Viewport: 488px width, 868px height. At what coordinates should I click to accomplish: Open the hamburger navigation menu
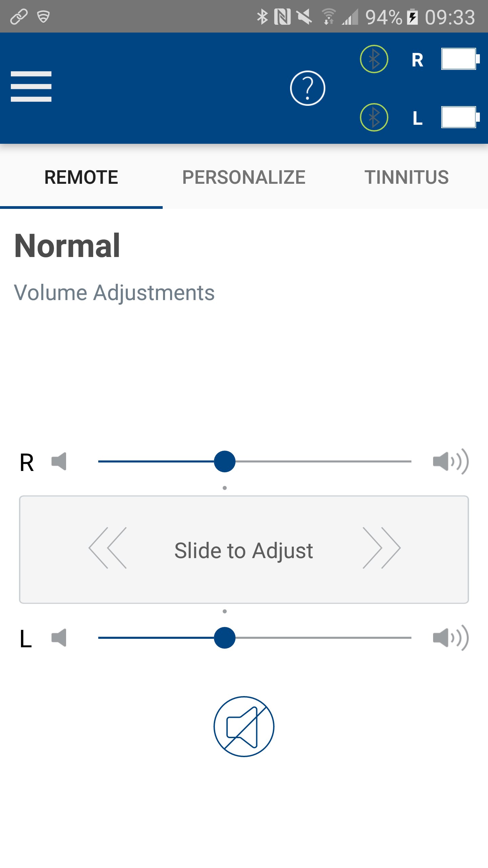click(31, 86)
